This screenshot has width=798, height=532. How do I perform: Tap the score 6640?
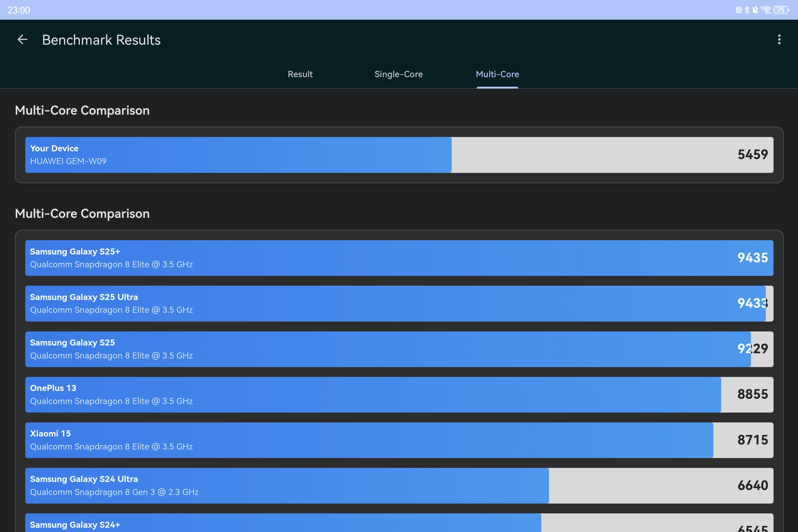tap(753, 485)
